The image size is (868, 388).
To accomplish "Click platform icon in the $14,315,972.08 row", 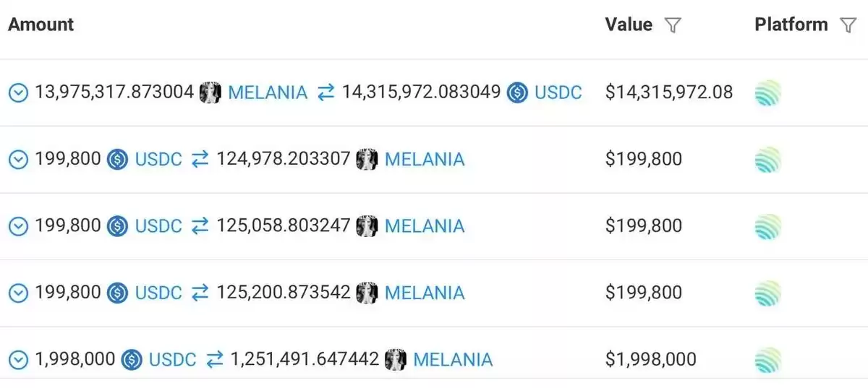I will [767, 92].
